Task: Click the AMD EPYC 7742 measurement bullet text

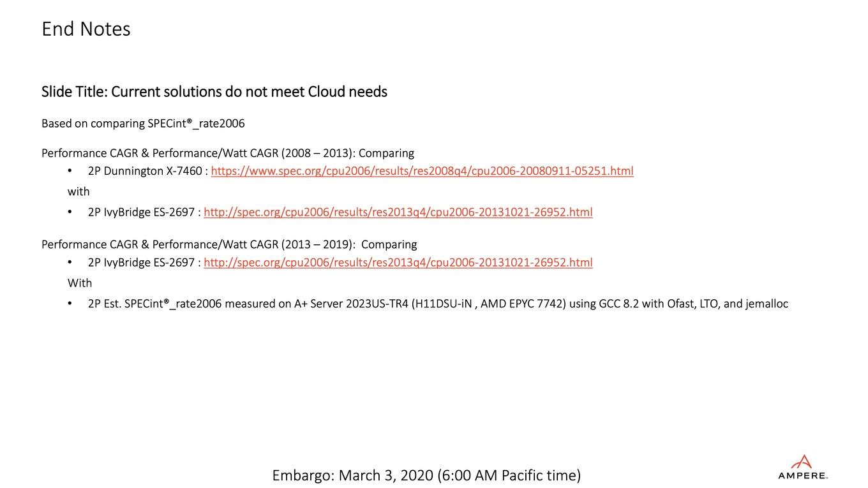Action: click(x=438, y=304)
